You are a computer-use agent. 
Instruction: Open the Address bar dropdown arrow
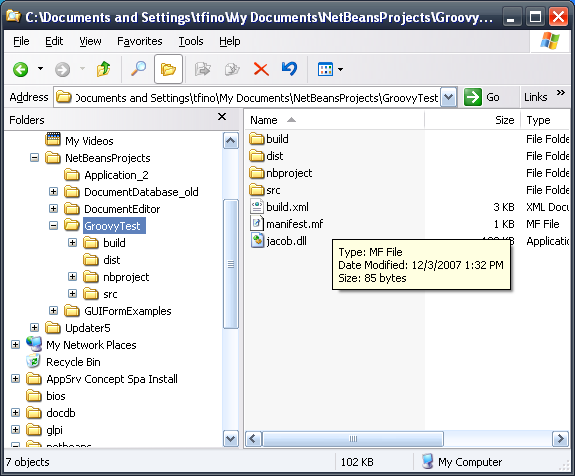tap(448, 98)
